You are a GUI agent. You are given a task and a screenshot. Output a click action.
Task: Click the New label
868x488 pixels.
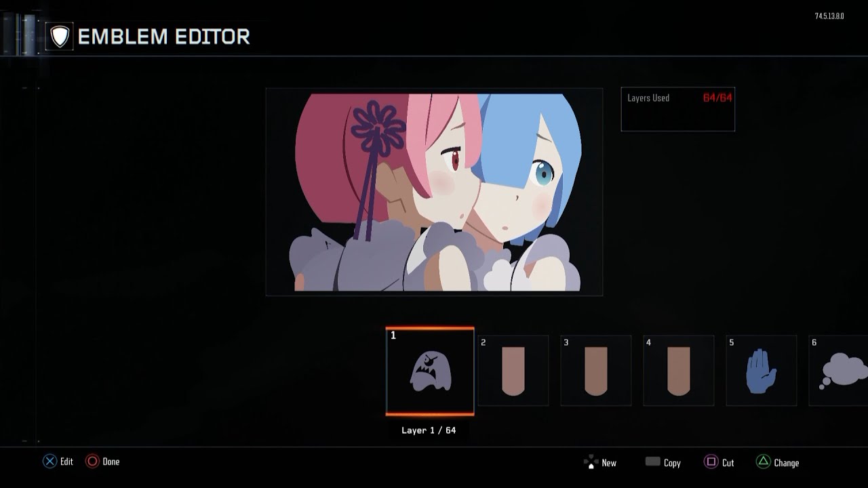(x=609, y=463)
